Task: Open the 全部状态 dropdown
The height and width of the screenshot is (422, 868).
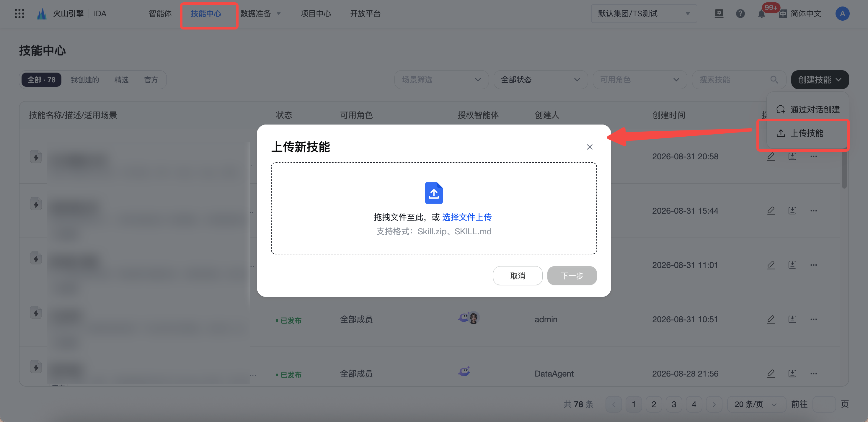Action: click(x=540, y=79)
